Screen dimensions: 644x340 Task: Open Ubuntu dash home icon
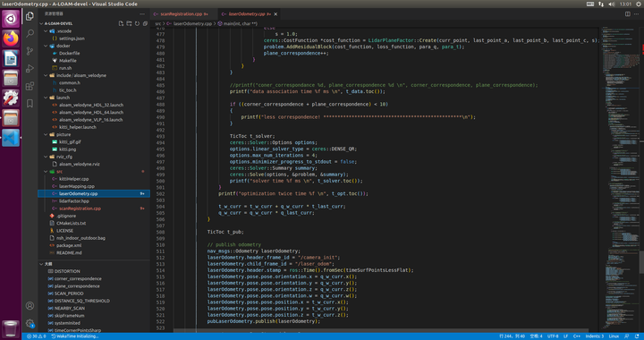(11, 19)
